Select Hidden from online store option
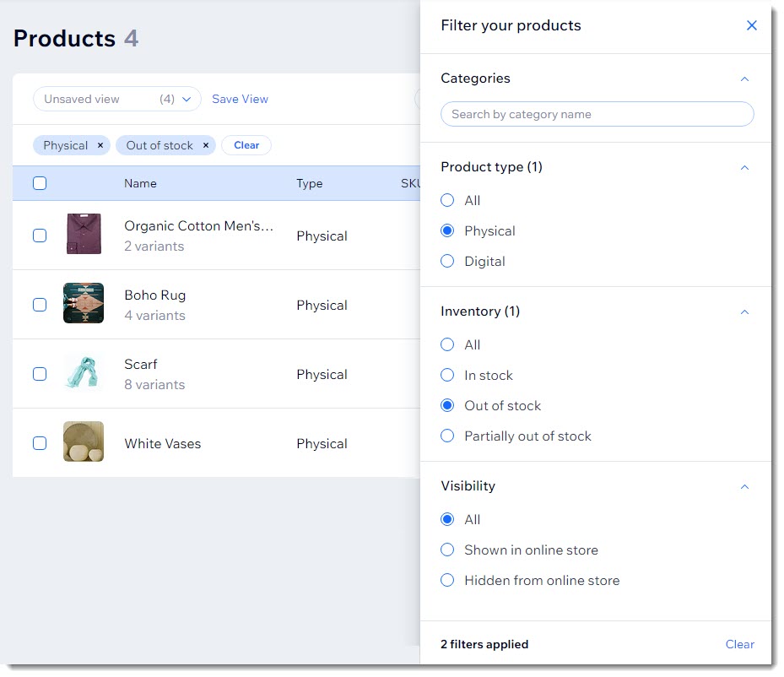 coord(447,580)
